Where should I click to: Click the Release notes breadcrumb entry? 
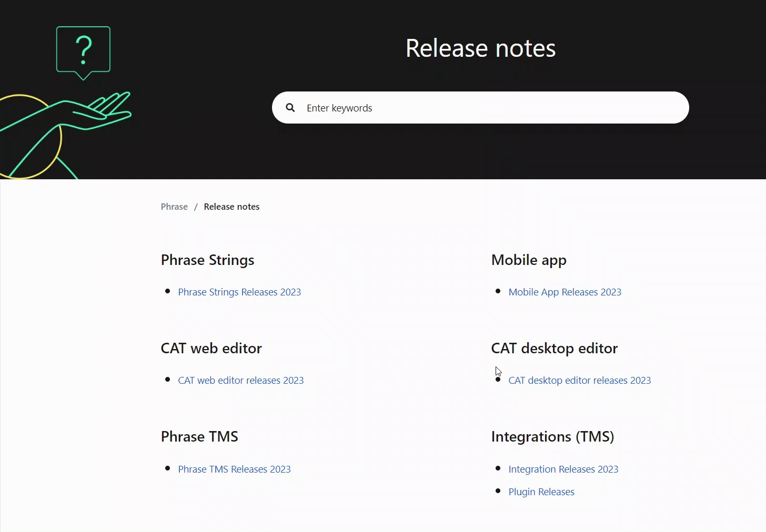pyautogui.click(x=231, y=207)
